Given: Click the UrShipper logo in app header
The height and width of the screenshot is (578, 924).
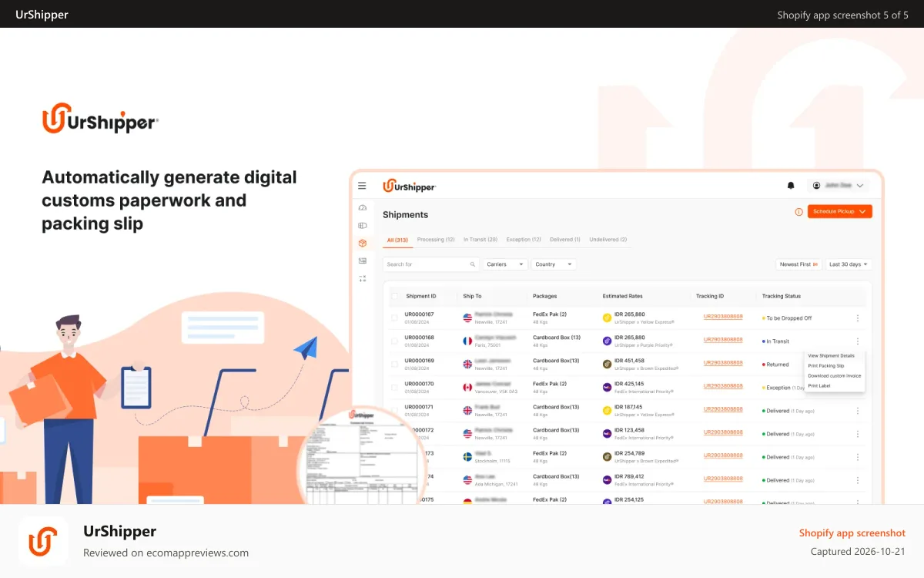Looking at the screenshot, I should [x=410, y=186].
